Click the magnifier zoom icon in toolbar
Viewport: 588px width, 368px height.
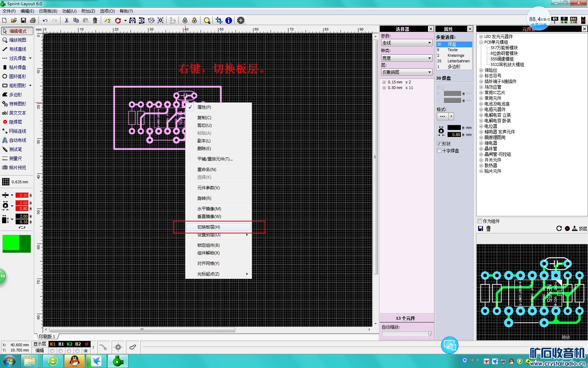(x=207, y=21)
